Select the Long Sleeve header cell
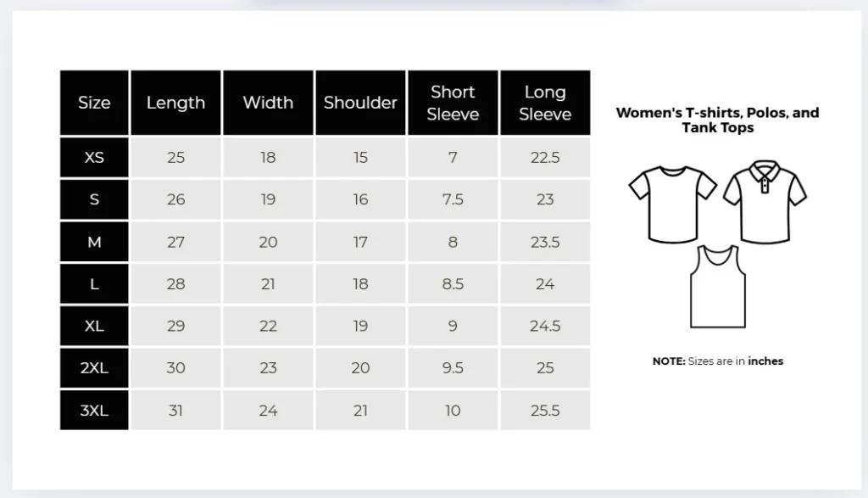 (545, 103)
